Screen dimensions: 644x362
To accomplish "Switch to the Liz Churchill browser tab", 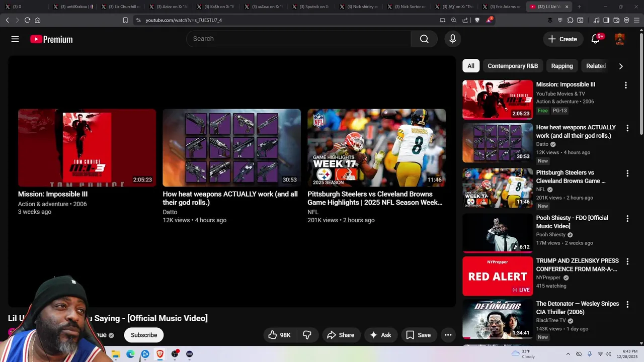I will tap(121, 7).
